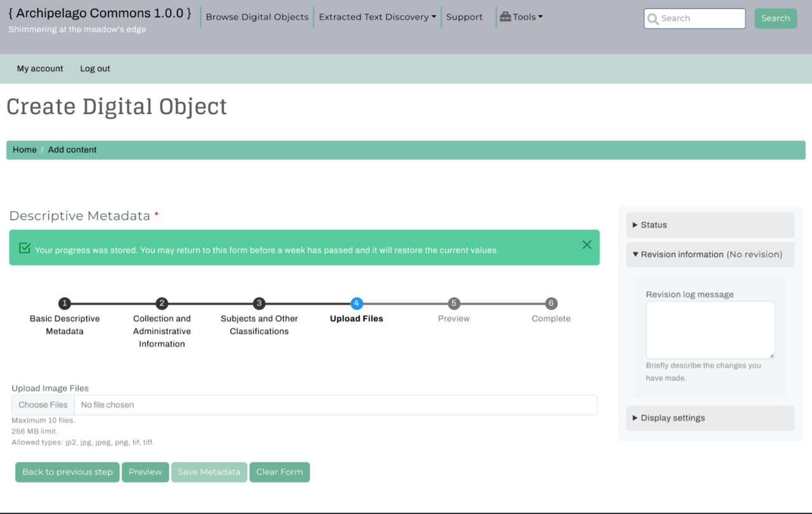Dismiss the progress stored message with X
The width and height of the screenshot is (812, 514).
pos(587,245)
